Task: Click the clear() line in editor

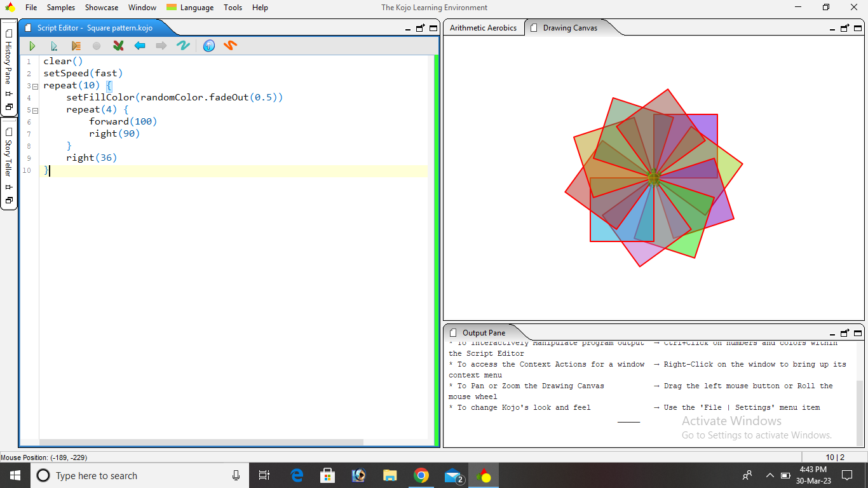Action: [63, 61]
